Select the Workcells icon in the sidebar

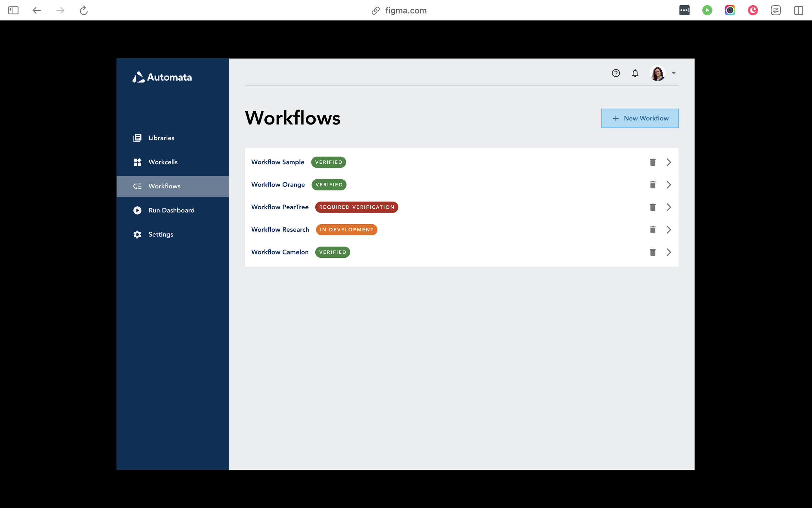[x=137, y=162]
